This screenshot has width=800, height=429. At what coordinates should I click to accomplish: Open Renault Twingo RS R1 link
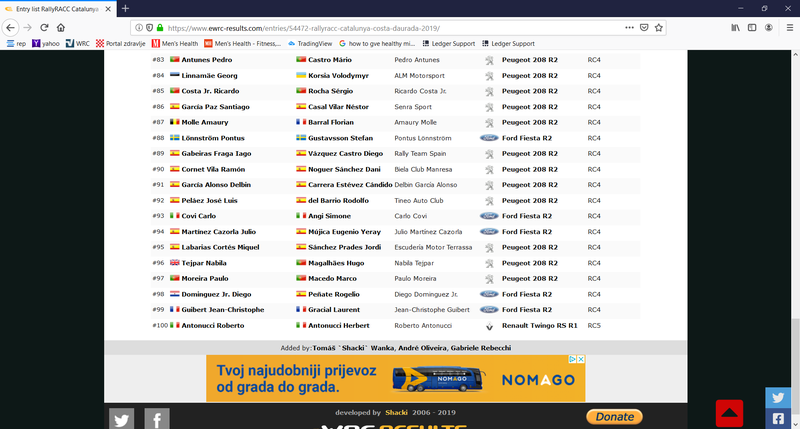tap(539, 325)
